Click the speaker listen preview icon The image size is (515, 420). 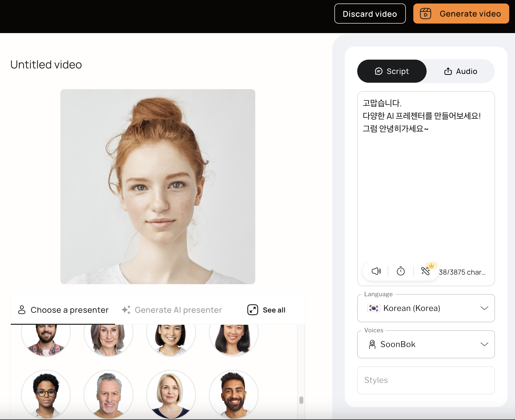(376, 271)
